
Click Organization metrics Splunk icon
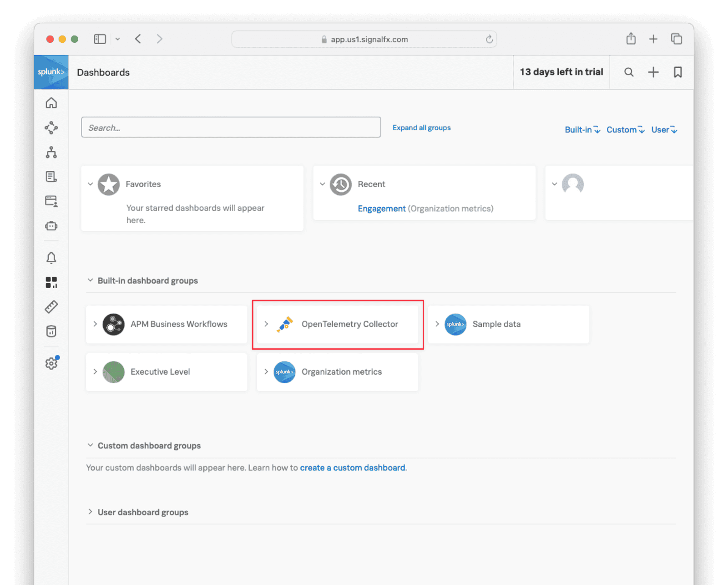tap(285, 372)
